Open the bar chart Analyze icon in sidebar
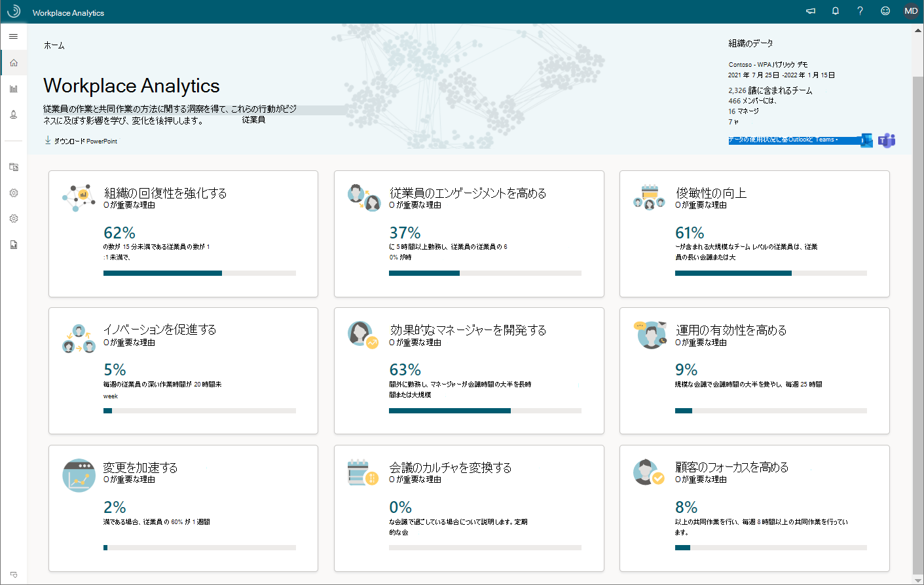 (14, 88)
